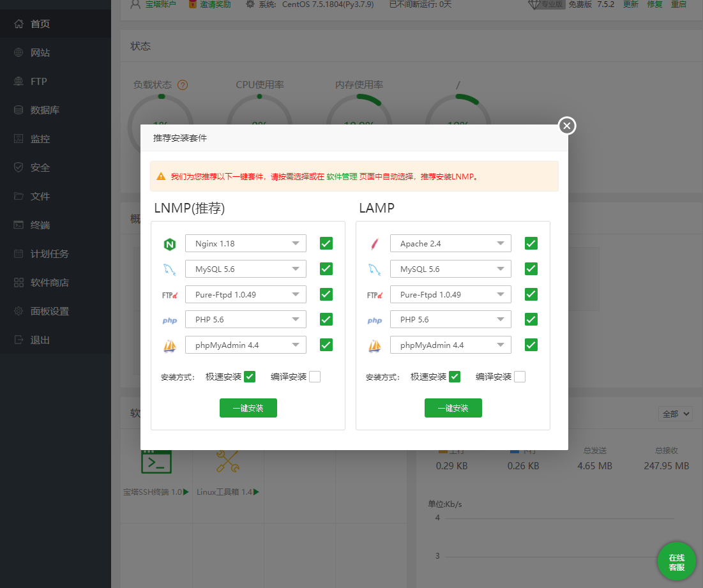Follow the 软件管理 link in the notice
The width and height of the screenshot is (703, 588).
tap(342, 177)
